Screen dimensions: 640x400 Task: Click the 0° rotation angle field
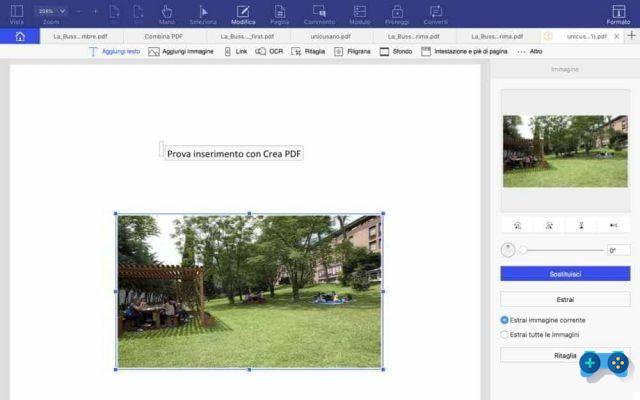[618, 250]
